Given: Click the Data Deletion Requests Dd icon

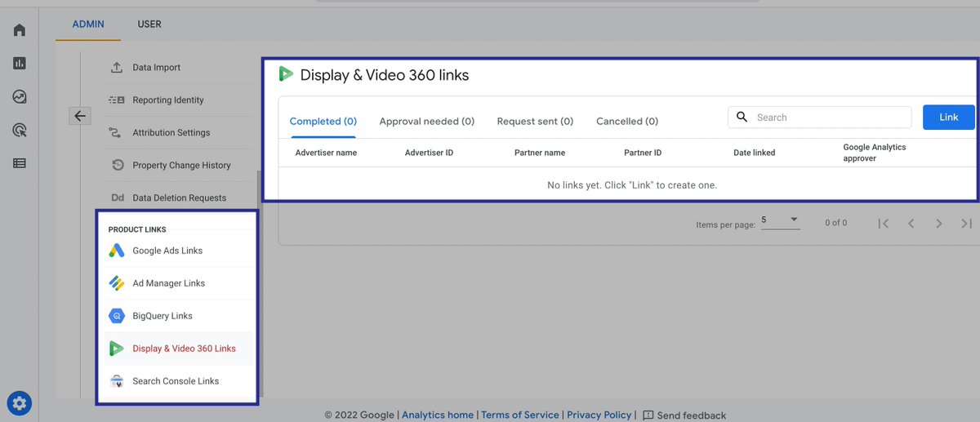Looking at the screenshot, I should [x=117, y=198].
